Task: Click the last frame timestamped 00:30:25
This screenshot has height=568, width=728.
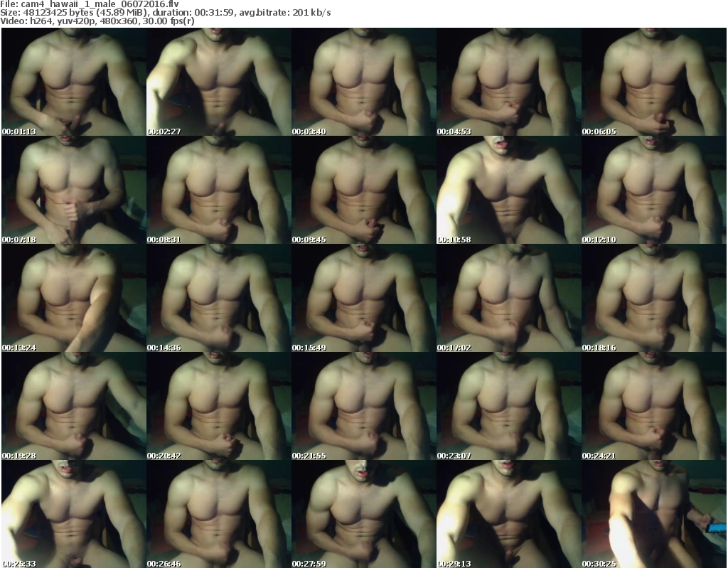Action: pyautogui.click(x=653, y=515)
